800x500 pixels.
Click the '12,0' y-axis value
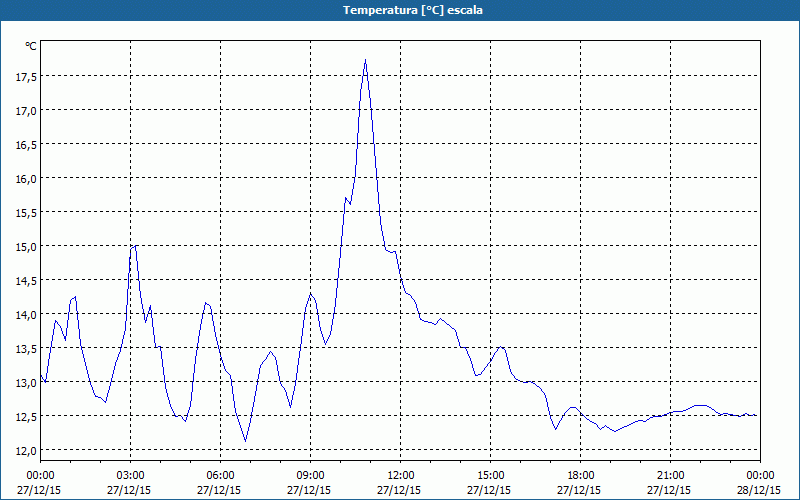[x=27, y=451]
